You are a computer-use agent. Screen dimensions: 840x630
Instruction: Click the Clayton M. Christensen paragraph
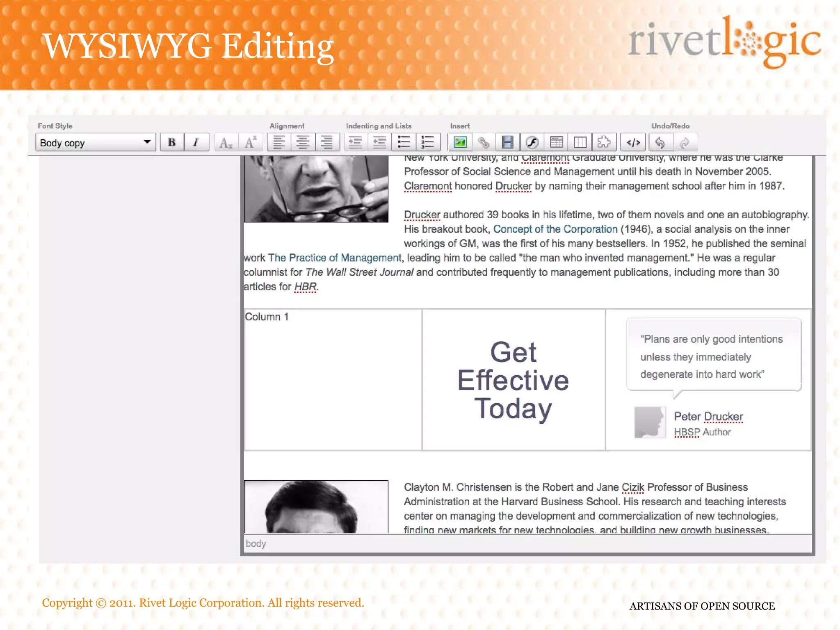(595, 509)
